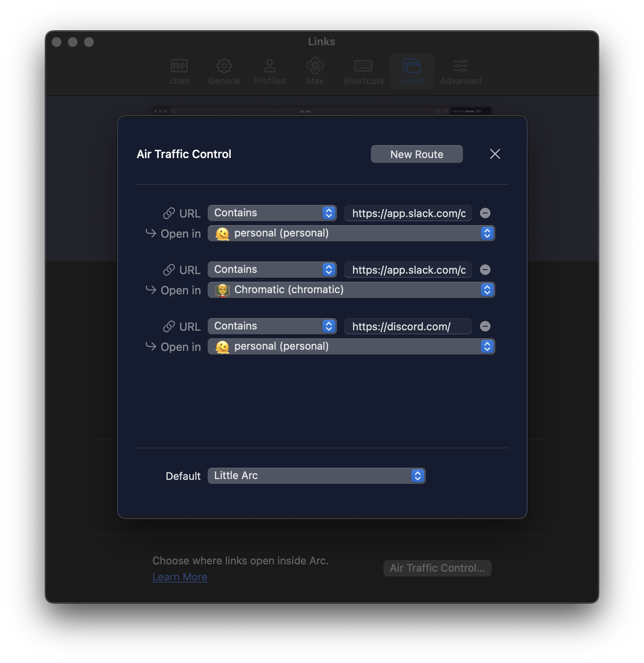The height and width of the screenshot is (663, 644).
Task: Edit the second https://app.slack.com URL field
Action: tap(408, 270)
